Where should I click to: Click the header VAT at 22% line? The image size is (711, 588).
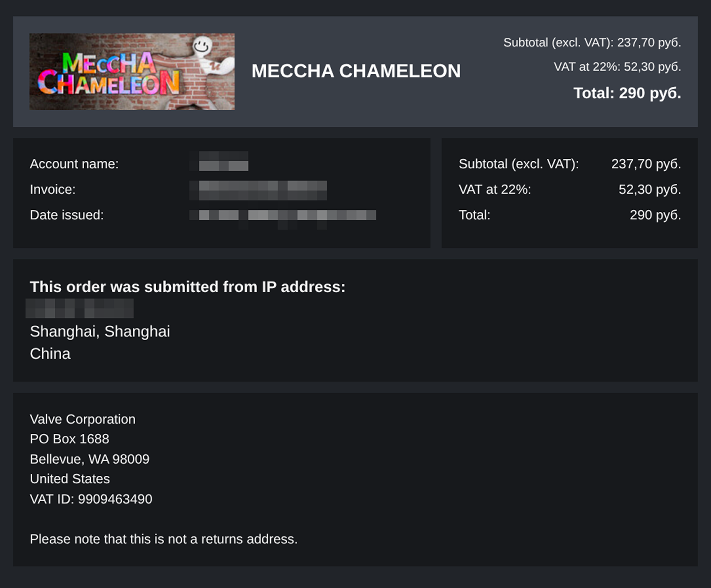(617, 67)
